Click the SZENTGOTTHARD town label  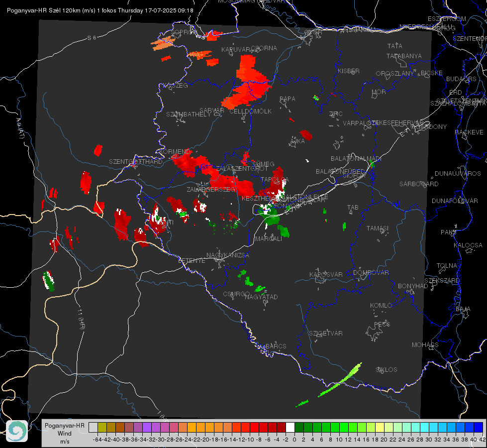click(136, 162)
